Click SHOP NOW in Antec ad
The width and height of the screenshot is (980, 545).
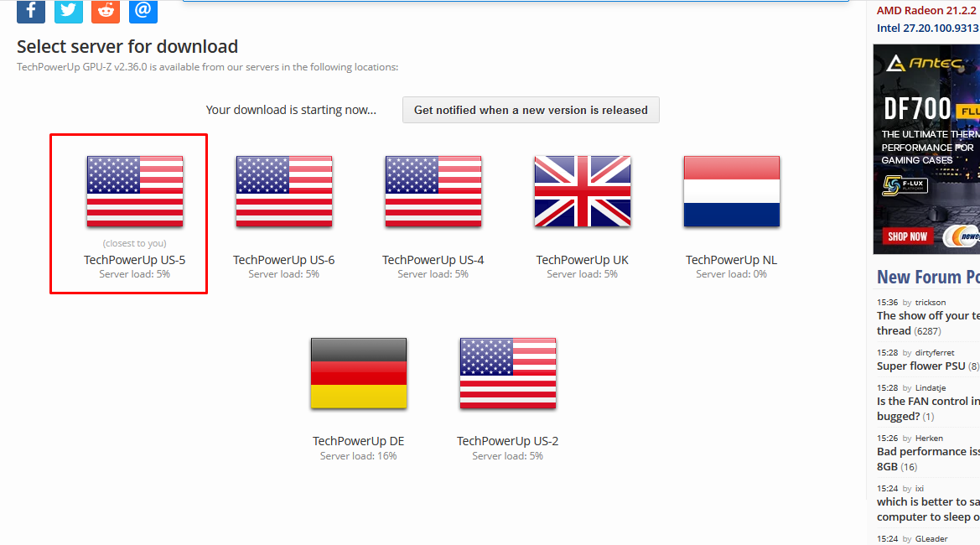coord(908,237)
